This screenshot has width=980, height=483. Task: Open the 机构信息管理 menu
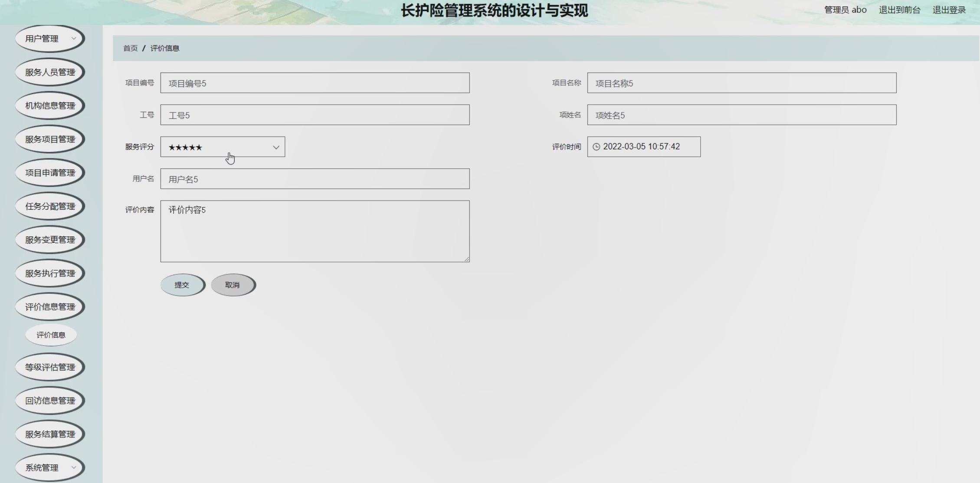pyautogui.click(x=50, y=105)
